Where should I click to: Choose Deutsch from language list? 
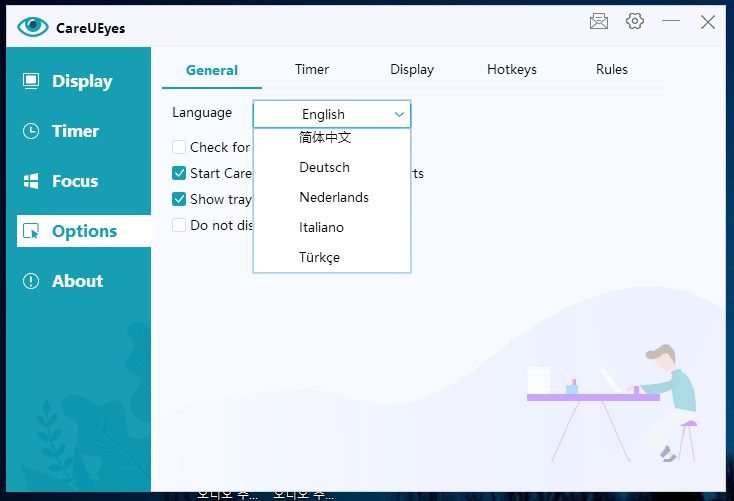point(332,167)
